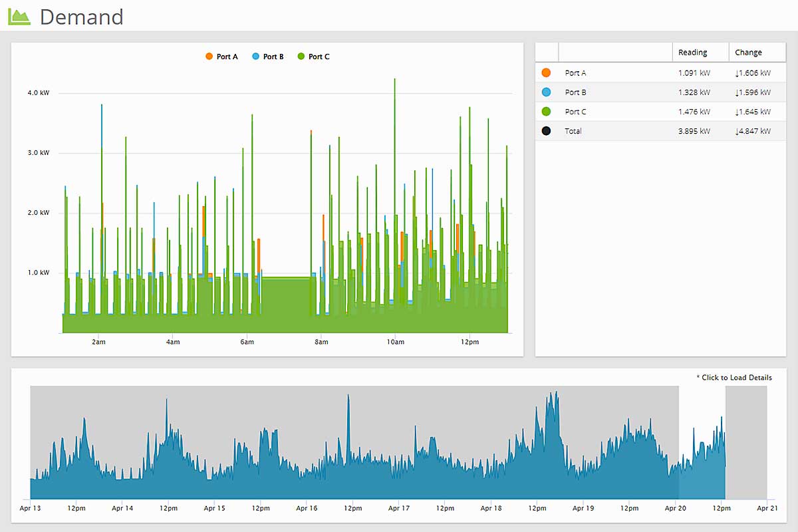
Task: Click the Total change value 4.847 kW
Action: (753, 131)
